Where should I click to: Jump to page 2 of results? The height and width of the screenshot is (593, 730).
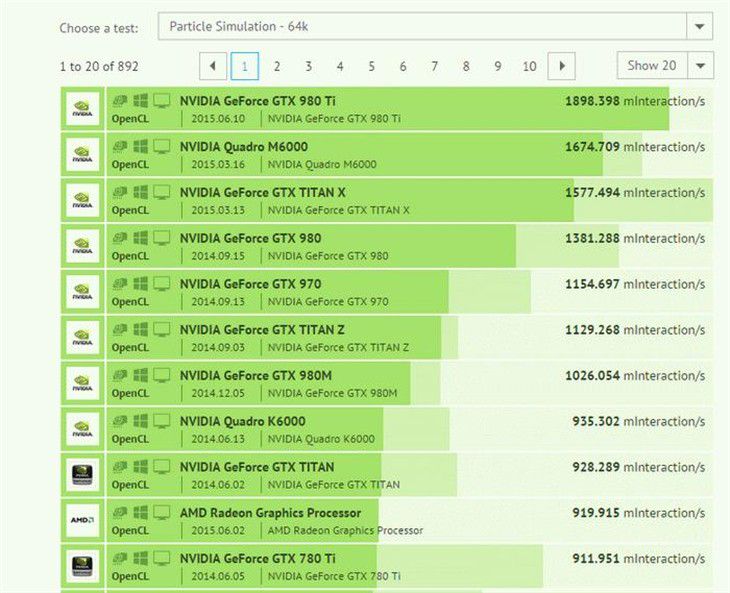point(277,66)
